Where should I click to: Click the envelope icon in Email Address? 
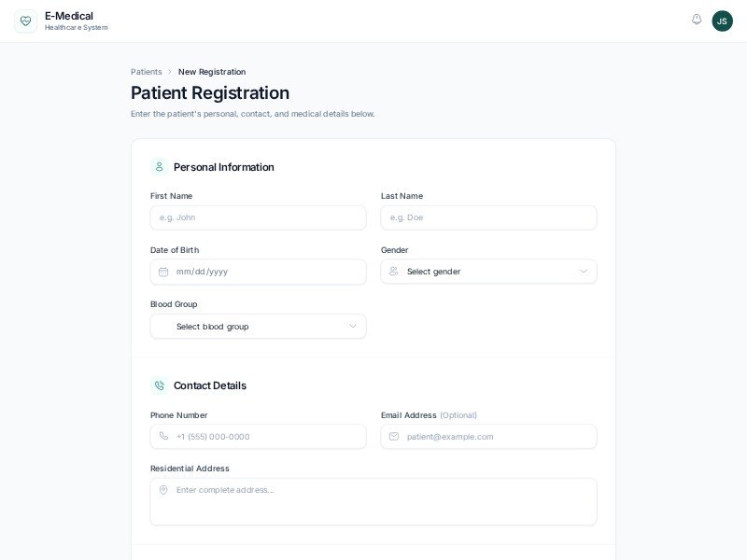[x=394, y=437]
